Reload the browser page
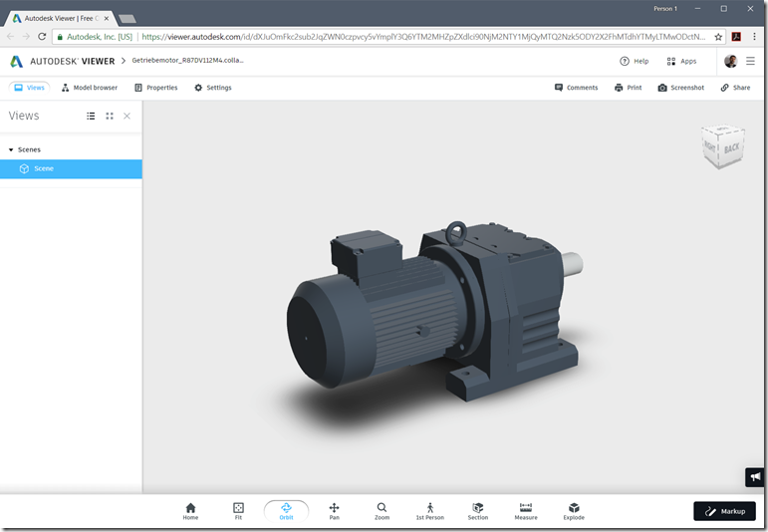Image resolution: width=768 pixels, height=532 pixels. (x=42, y=37)
